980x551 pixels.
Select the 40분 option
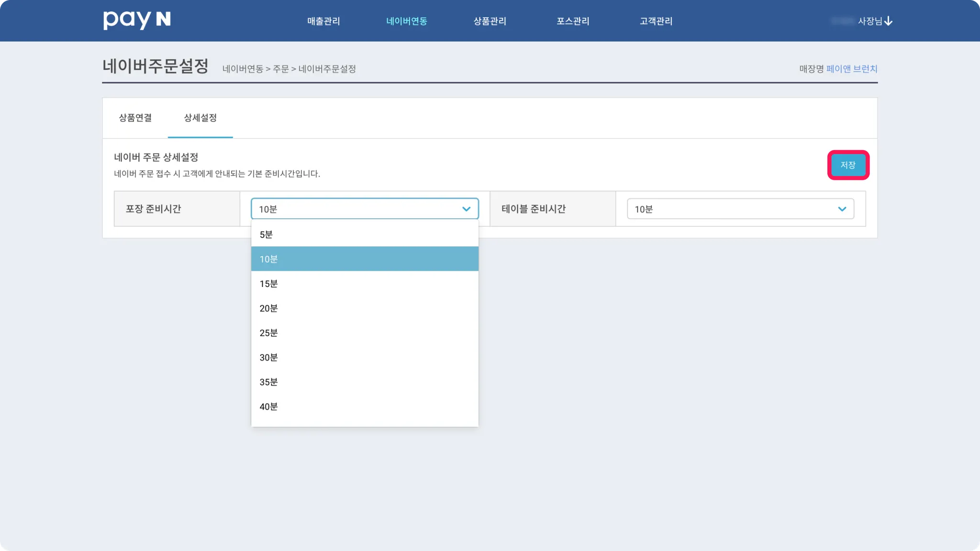click(364, 407)
